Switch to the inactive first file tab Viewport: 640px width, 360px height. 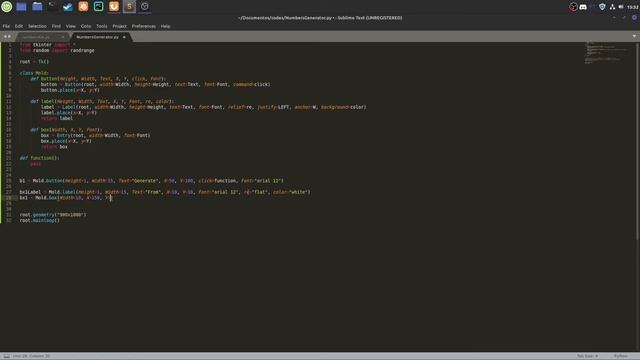tap(36, 37)
